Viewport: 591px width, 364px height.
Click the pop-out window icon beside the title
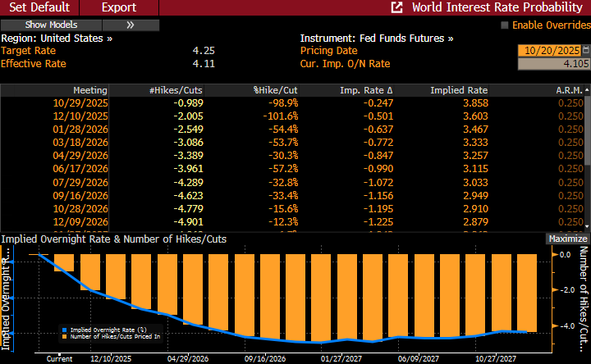(397, 7)
